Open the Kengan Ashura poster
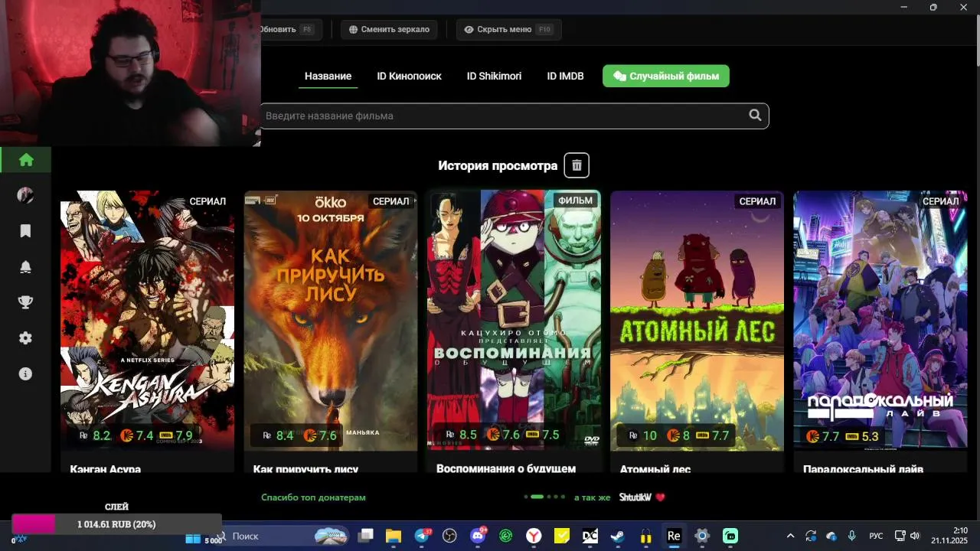Viewport: 980px width, 551px height. tap(148, 321)
